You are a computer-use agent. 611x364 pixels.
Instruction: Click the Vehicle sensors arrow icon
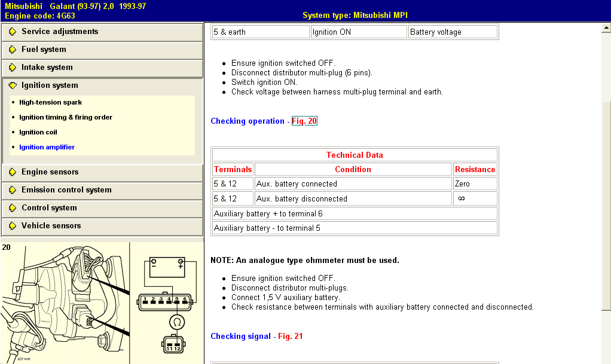click(13, 226)
